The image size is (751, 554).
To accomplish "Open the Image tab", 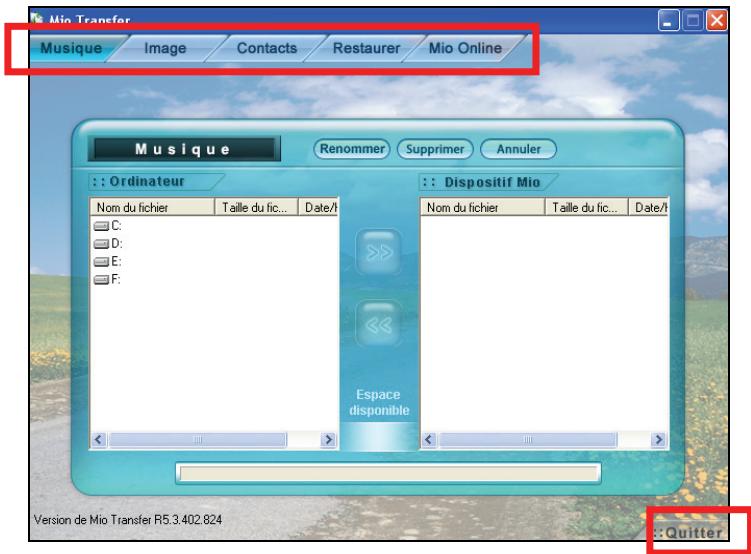I will [x=165, y=48].
